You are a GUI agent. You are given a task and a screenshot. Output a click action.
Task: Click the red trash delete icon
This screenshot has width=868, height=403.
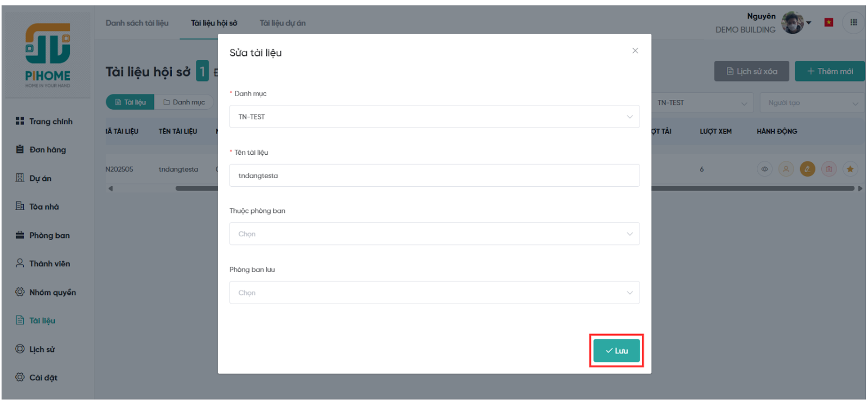(x=828, y=169)
